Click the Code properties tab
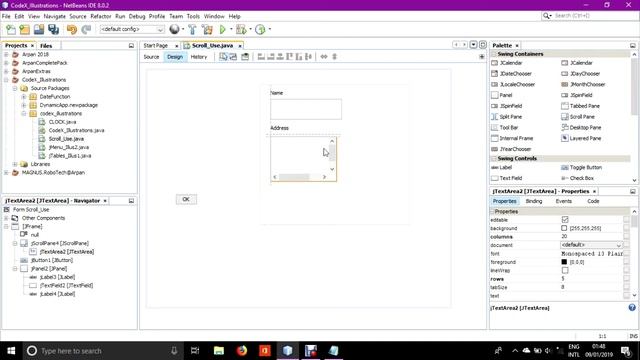Image resolution: width=640 pixels, height=360 pixels. 593,201
